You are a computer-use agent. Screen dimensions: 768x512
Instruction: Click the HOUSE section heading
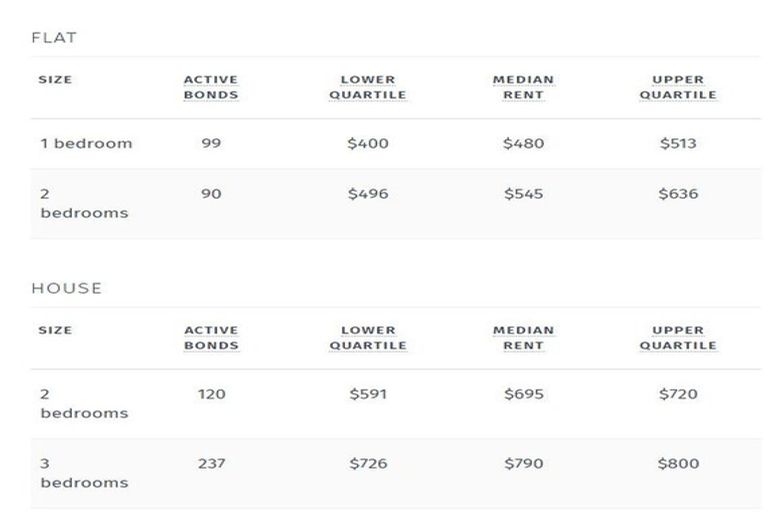click(66, 288)
